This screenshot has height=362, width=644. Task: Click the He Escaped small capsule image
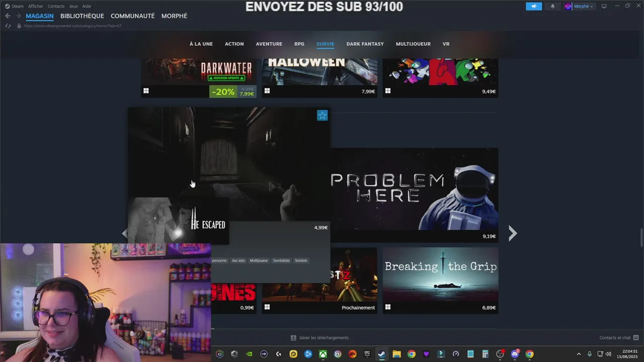pyautogui.click(x=178, y=221)
